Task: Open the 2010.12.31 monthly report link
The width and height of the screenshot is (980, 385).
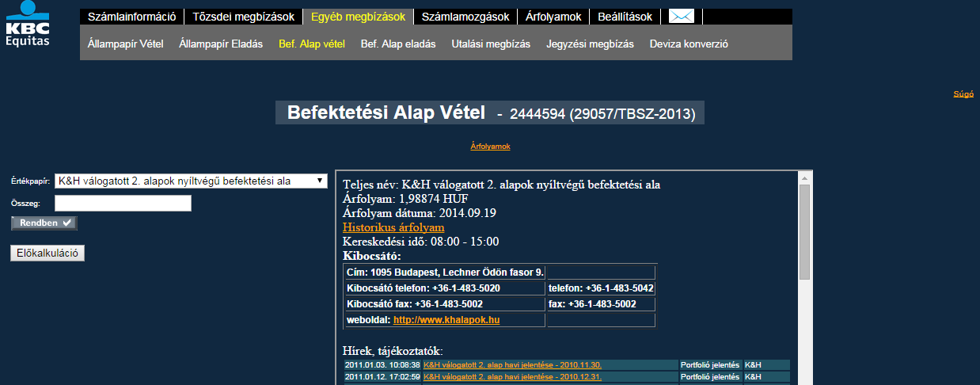Action: click(512, 377)
